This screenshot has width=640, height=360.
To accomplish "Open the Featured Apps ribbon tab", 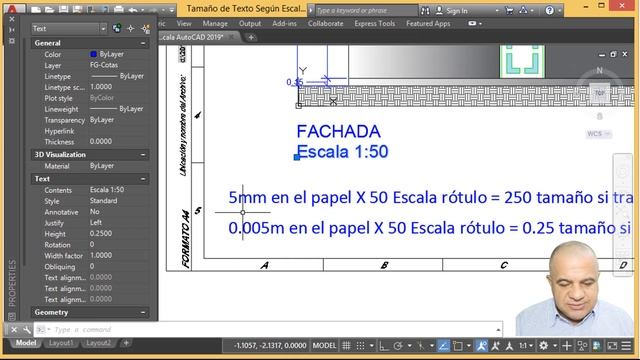I will click(428, 24).
